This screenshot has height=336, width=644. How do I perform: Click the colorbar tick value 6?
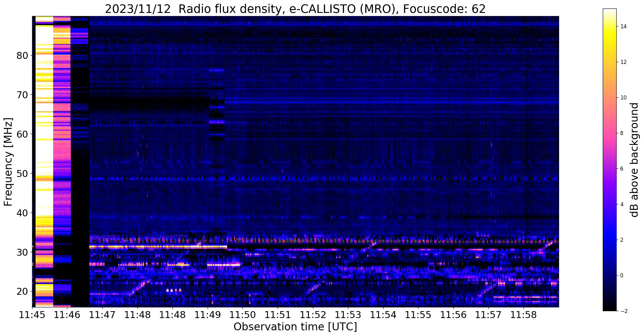[x=621, y=169]
